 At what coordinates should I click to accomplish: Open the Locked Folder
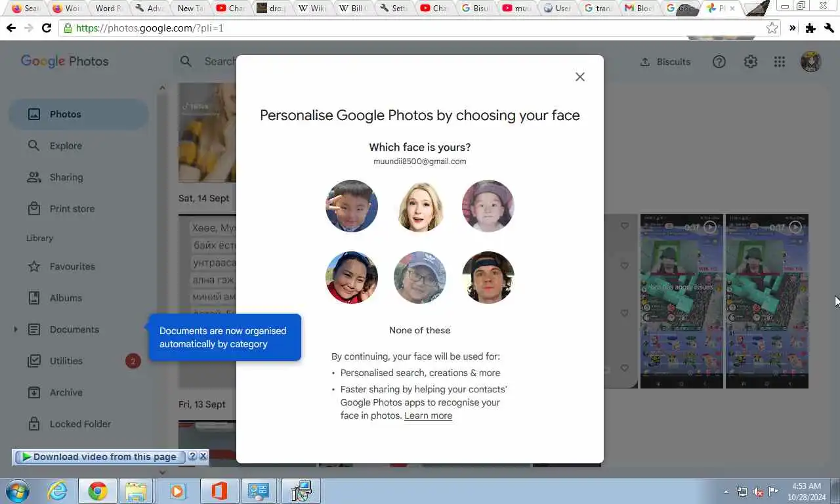(x=79, y=424)
